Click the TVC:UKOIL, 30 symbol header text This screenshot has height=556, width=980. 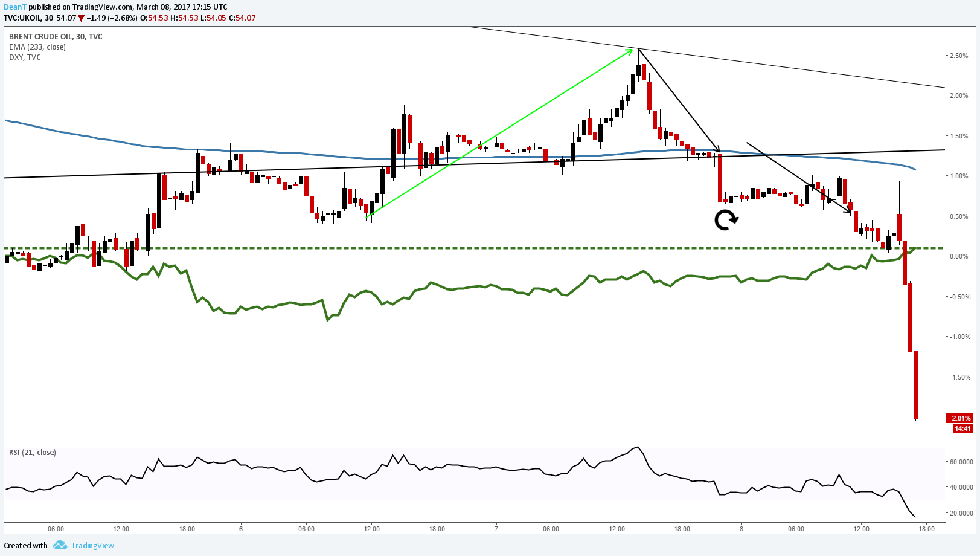(28, 18)
